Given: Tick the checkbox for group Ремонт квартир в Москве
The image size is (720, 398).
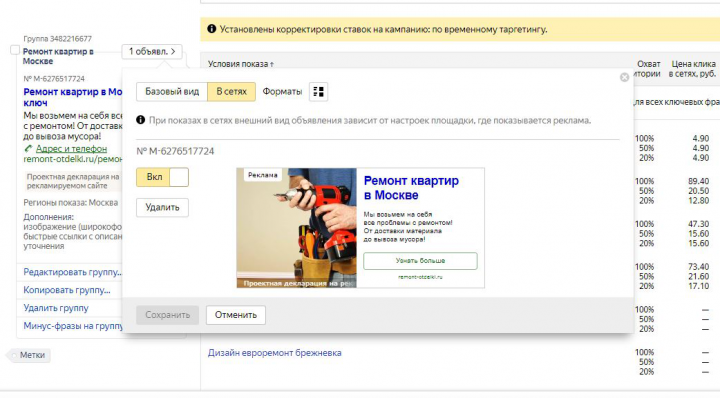Looking at the screenshot, I should tap(15, 50).
